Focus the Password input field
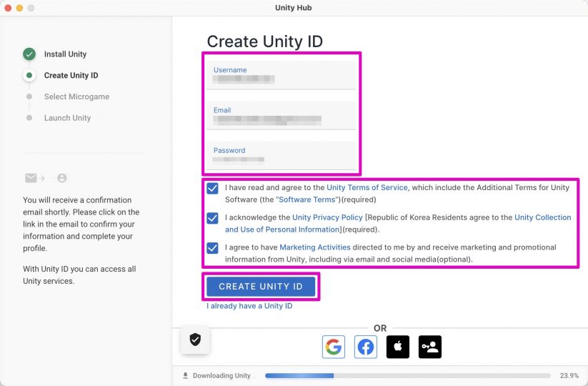The width and height of the screenshot is (588, 386). (x=281, y=156)
